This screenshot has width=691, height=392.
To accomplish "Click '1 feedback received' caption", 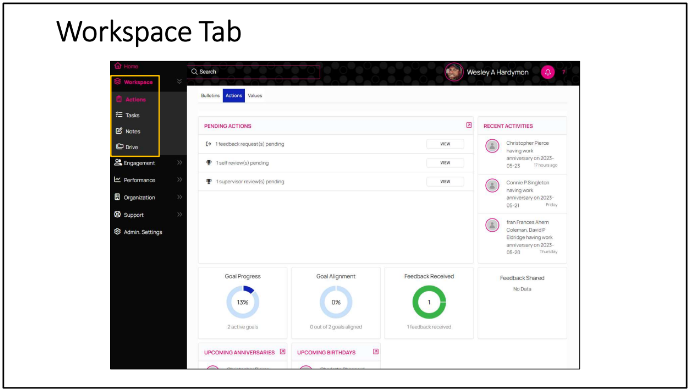I will point(429,327).
